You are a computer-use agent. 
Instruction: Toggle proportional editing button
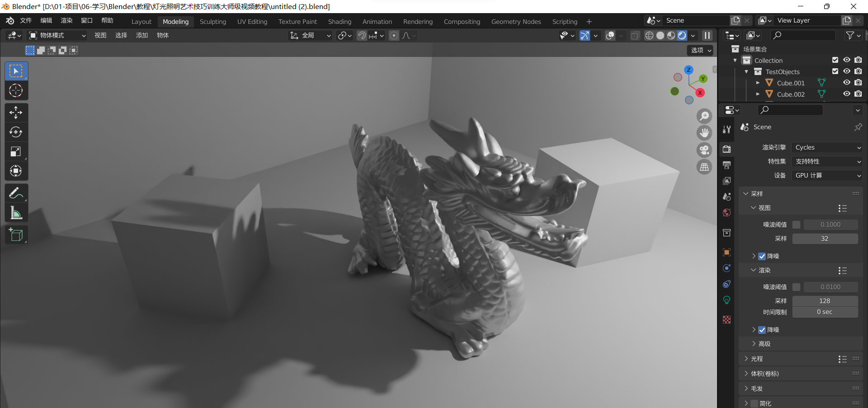394,35
